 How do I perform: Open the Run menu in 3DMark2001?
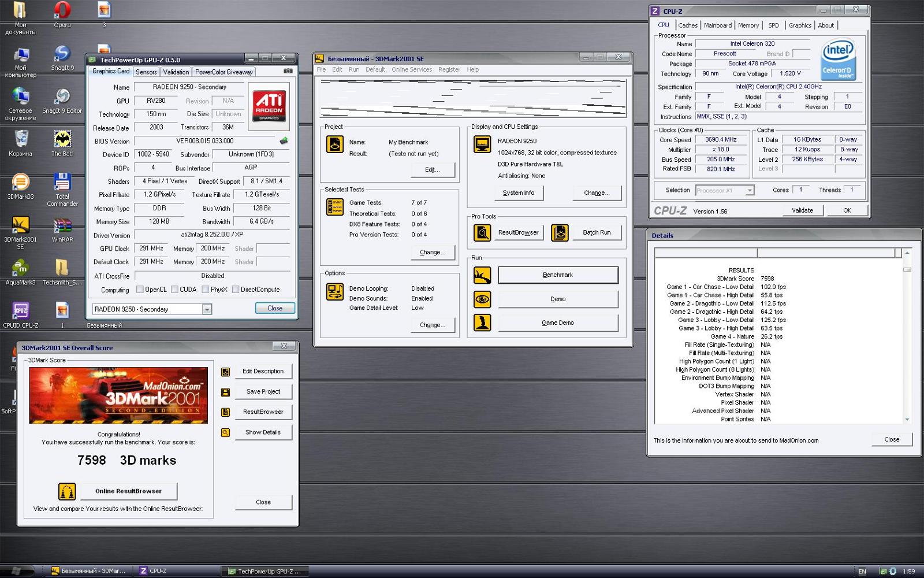354,69
